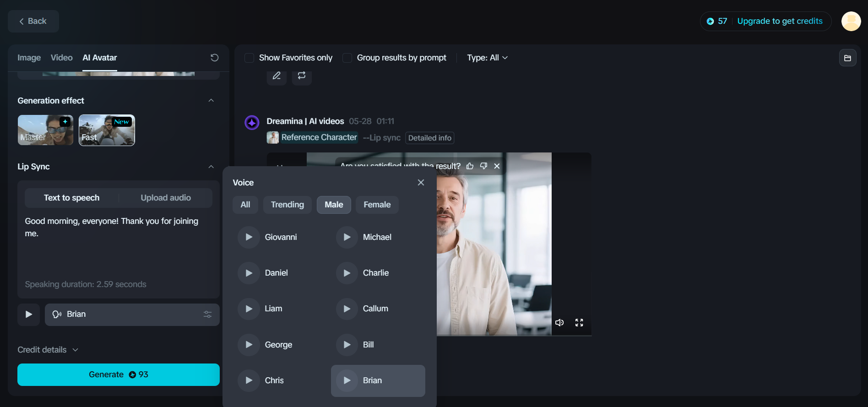Click the thumbs up feedback icon
The width and height of the screenshot is (868, 407).
(470, 166)
